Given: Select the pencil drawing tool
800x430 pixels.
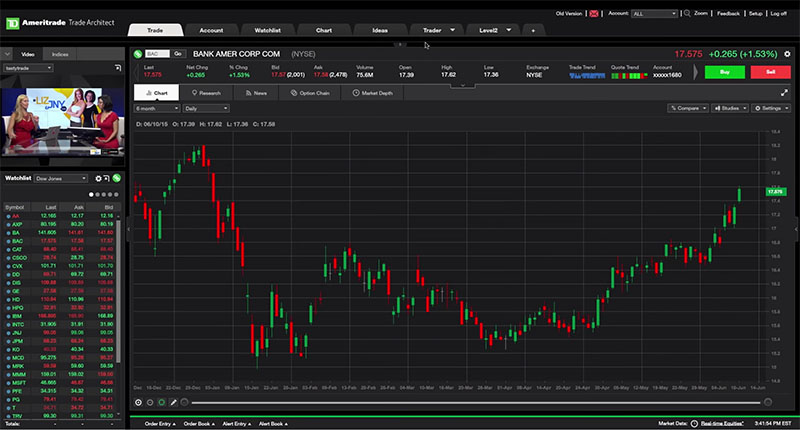Looking at the screenshot, I should [x=173, y=402].
